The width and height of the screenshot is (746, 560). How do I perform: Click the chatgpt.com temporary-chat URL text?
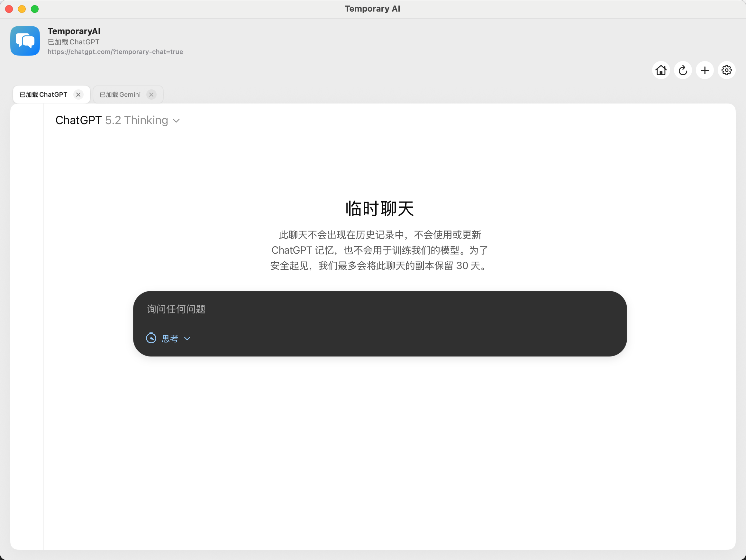(x=115, y=51)
